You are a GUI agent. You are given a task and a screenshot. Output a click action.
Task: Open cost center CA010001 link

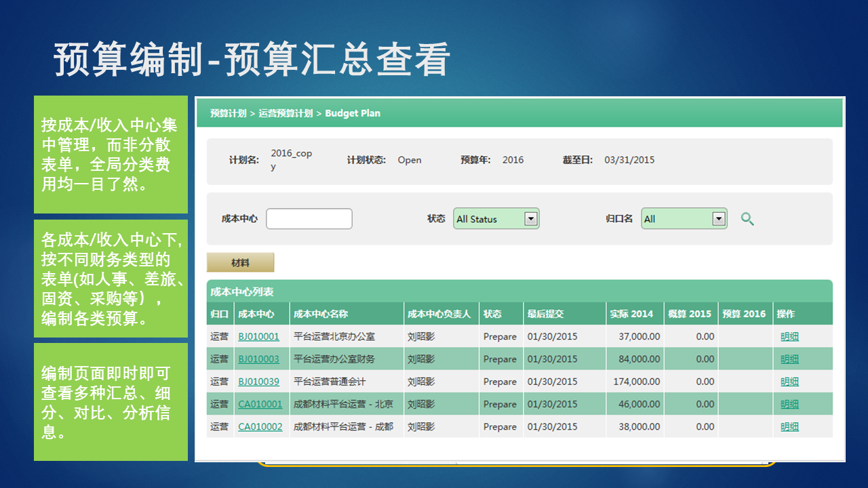click(260, 404)
